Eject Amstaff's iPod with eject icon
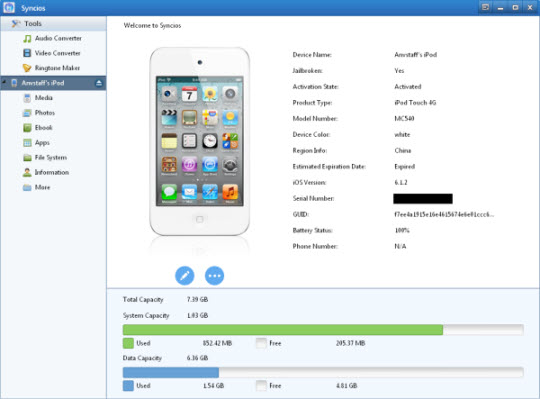Viewport: 540px width, 399px height. [99, 83]
